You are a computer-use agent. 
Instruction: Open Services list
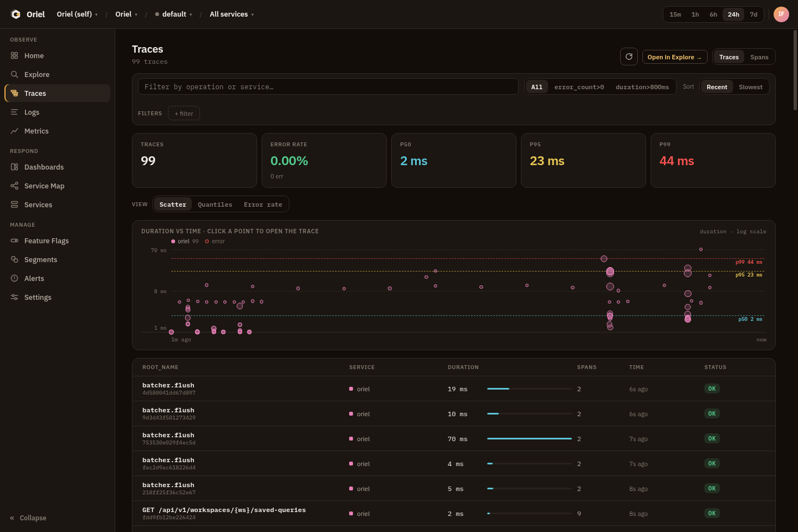tap(57, 204)
